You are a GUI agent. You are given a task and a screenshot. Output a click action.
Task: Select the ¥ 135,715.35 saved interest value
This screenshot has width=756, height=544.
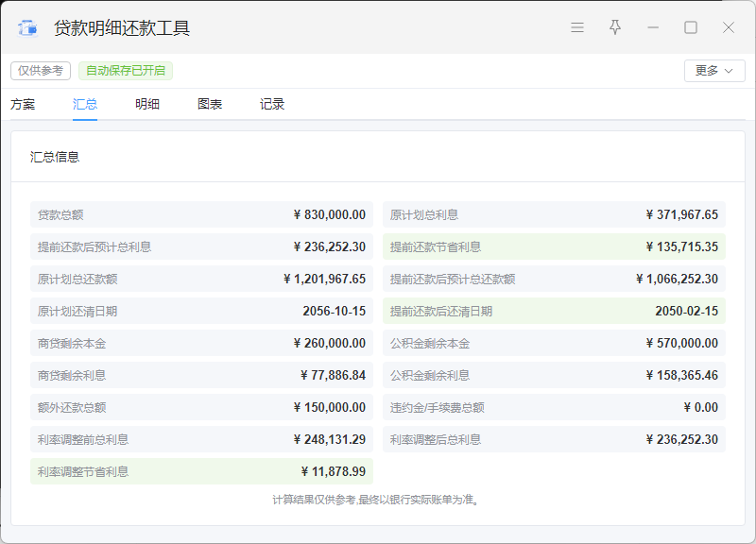681,247
